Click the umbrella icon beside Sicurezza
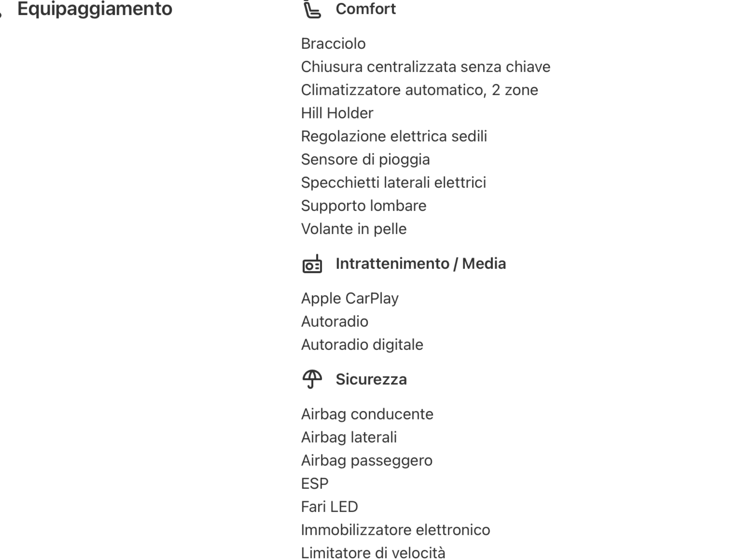747x560 pixels. [x=312, y=380]
